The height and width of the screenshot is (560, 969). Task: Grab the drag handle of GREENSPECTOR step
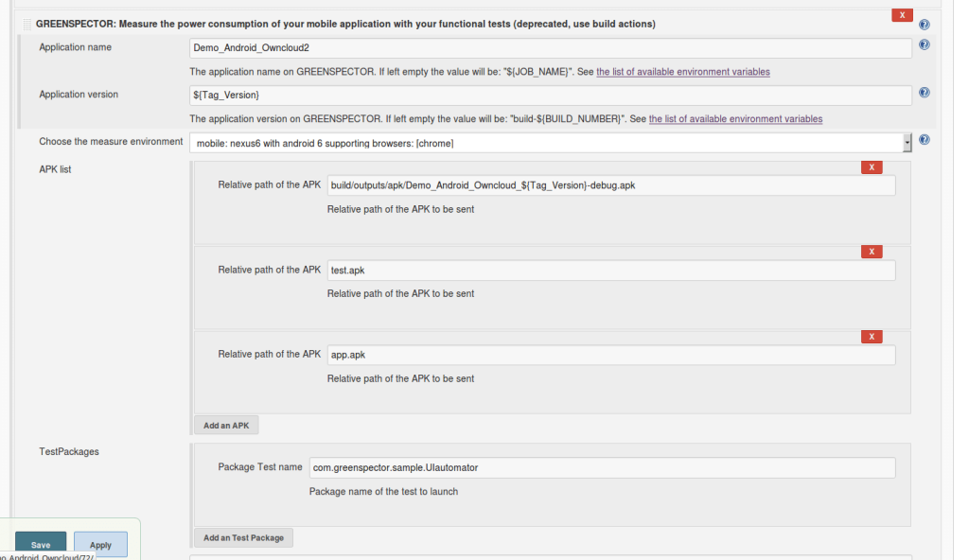(26, 24)
